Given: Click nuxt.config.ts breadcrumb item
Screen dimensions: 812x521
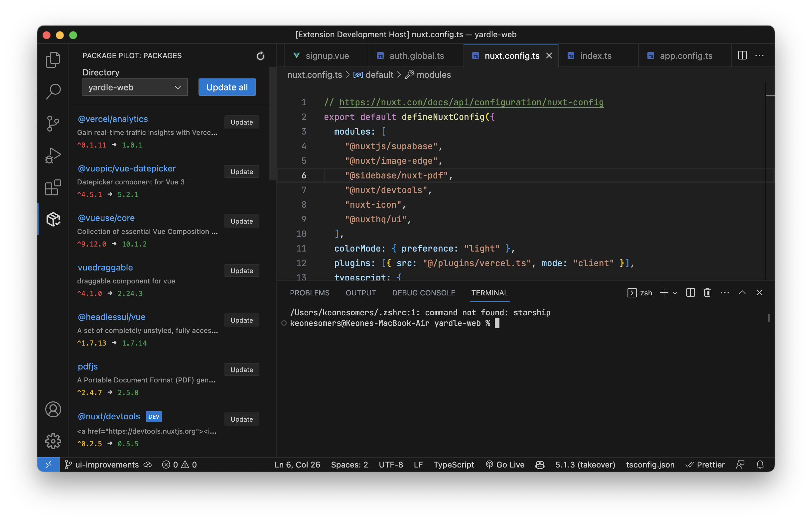Looking at the screenshot, I should click(x=315, y=75).
